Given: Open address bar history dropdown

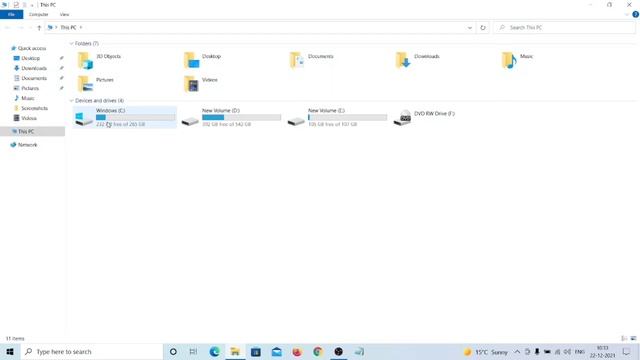Looking at the screenshot, I should point(469,27).
